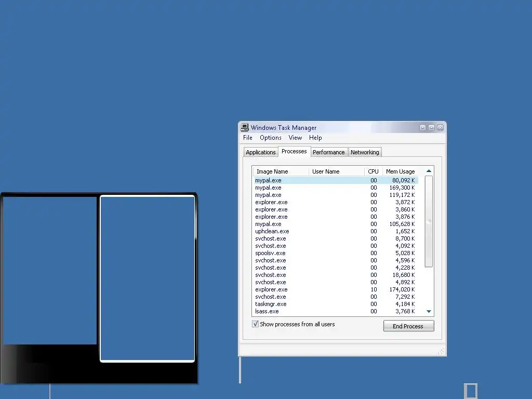
Task: Select the svchost.exe row using 18,680 K
Action: tap(336, 275)
